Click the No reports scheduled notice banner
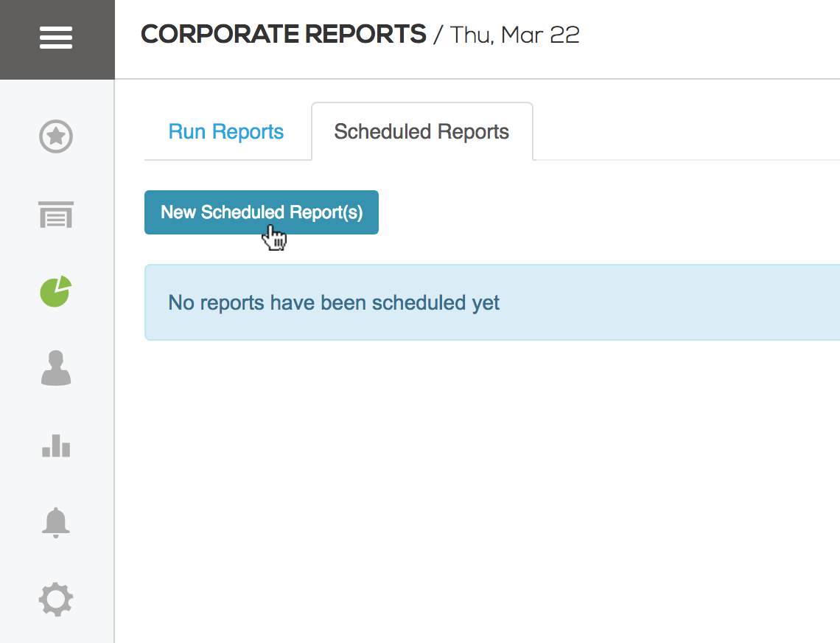 [x=491, y=302]
